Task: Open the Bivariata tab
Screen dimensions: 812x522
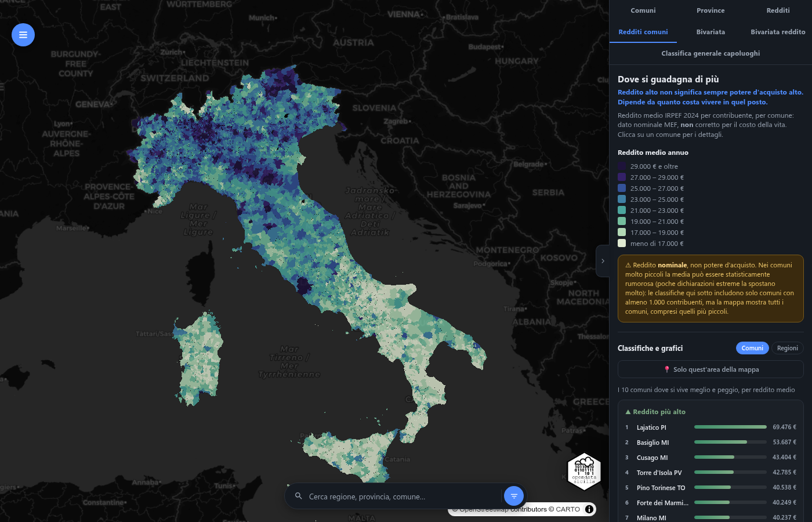Action: click(710, 32)
